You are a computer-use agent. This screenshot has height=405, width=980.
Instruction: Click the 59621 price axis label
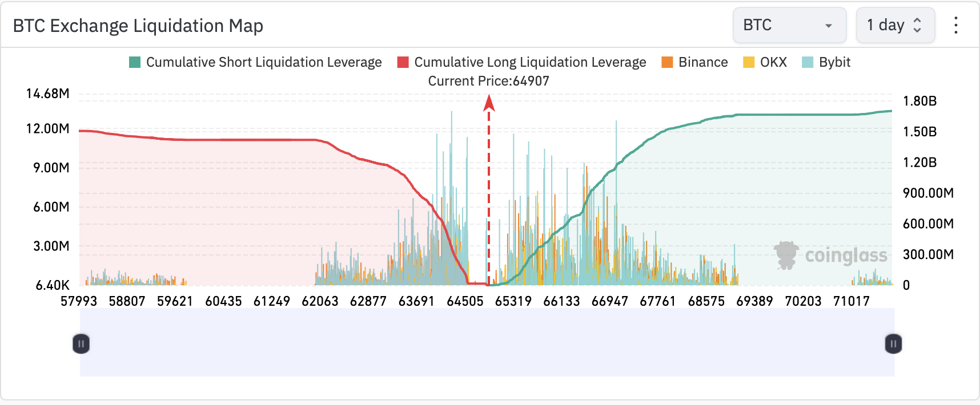pyautogui.click(x=175, y=301)
